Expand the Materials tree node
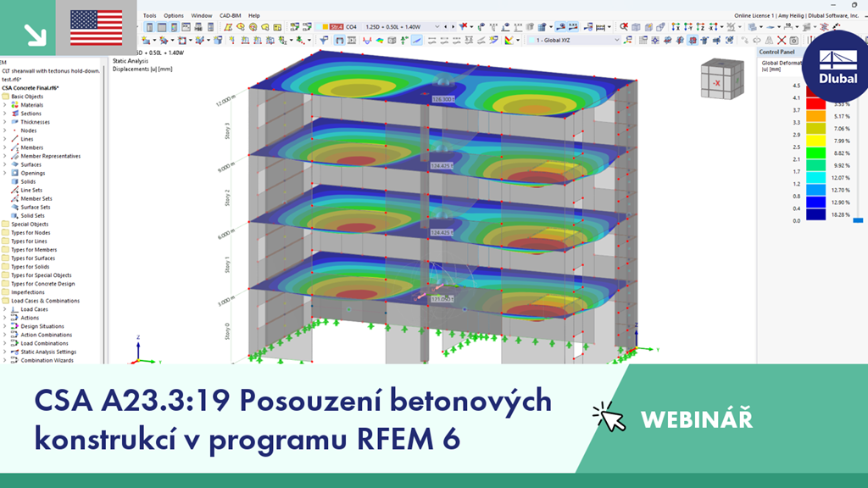868x488 pixels. point(5,104)
